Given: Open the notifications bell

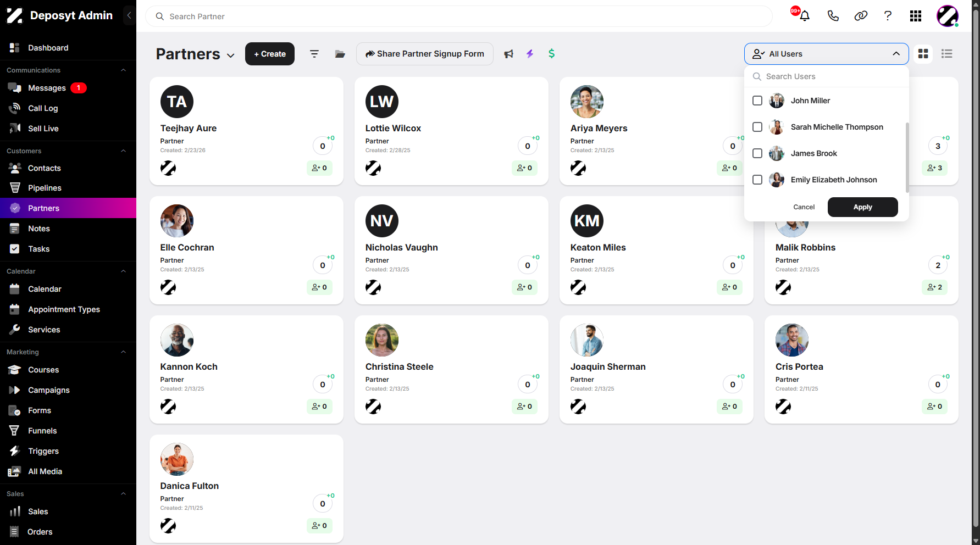Looking at the screenshot, I should (805, 16).
